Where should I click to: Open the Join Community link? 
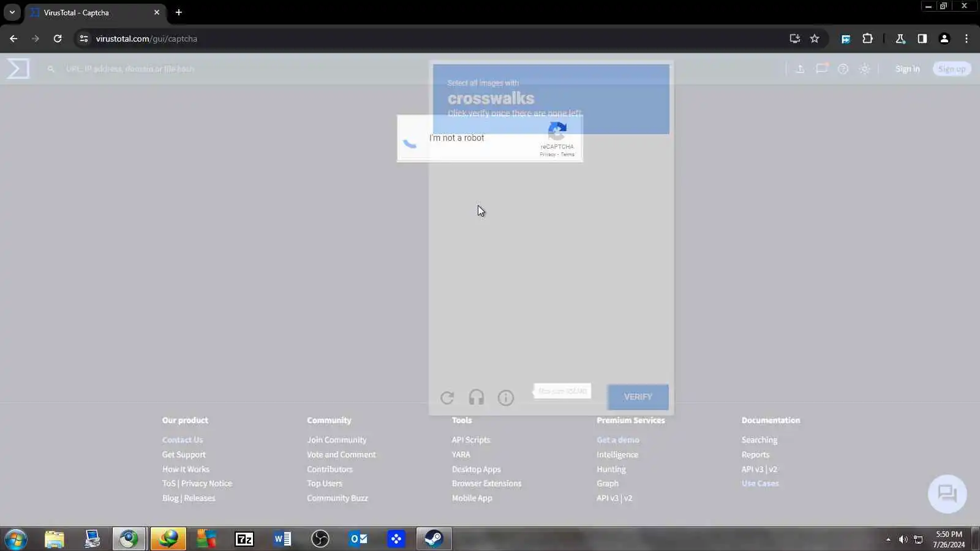336,440
